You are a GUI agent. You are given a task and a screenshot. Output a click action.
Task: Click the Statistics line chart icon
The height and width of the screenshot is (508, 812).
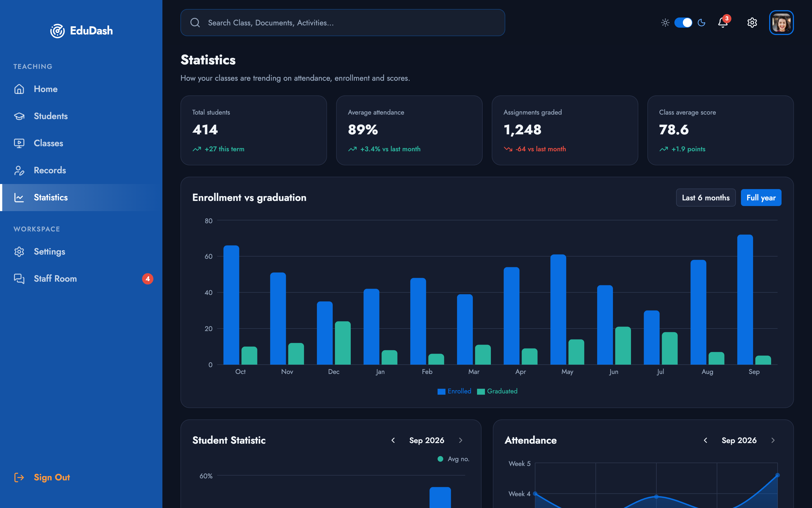click(19, 198)
